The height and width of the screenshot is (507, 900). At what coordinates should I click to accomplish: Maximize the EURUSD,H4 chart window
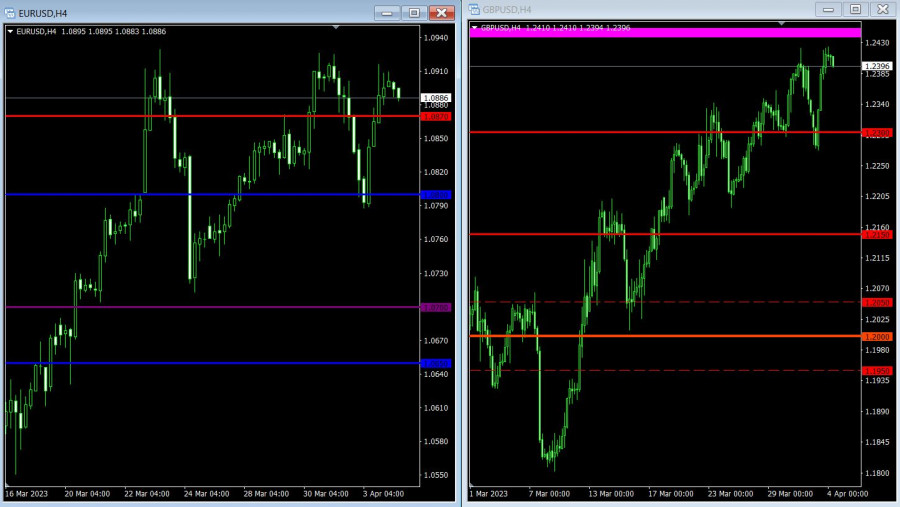pyautogui.click(x=414, y=12)
